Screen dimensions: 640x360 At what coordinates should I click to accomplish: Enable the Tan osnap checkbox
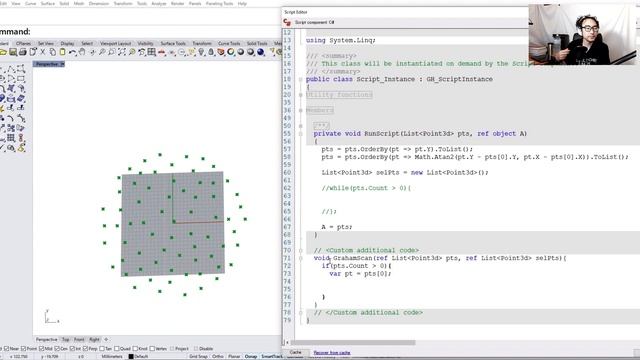click(x=102, y=349)
